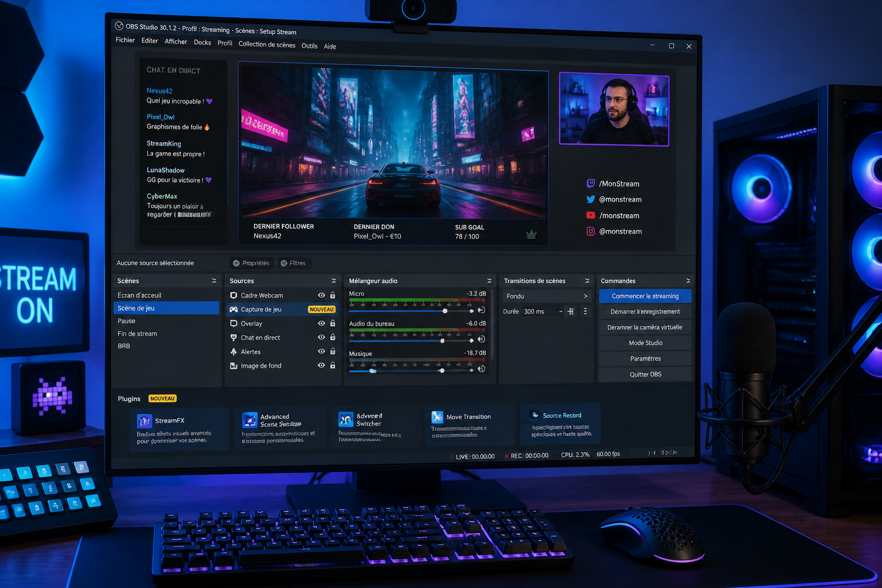
Task: Click the Durée 300 ms field
Action: pos(541,311)
